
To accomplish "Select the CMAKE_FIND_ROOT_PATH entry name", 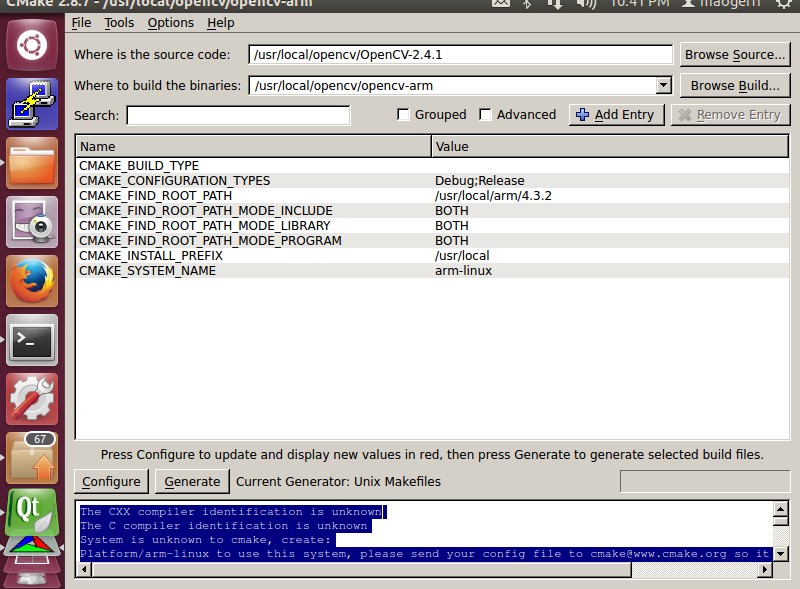I will pyautogui.click(x=155, y=195).
